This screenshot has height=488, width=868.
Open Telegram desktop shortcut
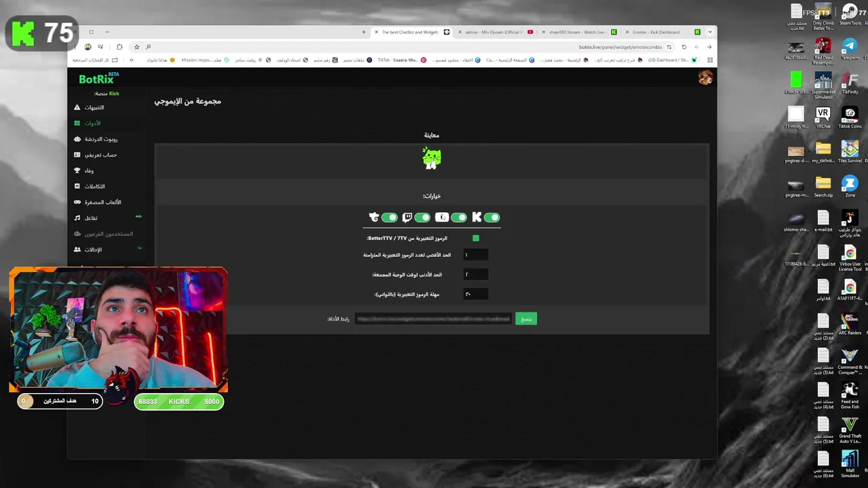tap(850, 48)
